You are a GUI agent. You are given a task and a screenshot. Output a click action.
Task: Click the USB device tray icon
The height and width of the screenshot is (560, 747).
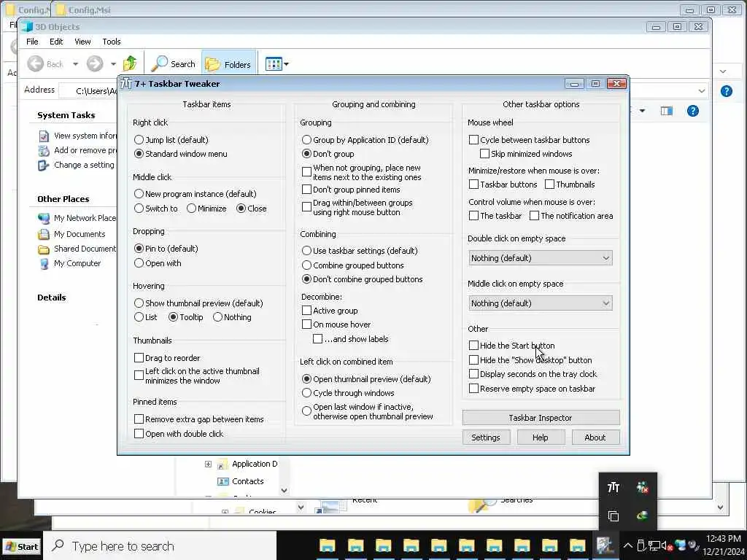click(x=641, y=545)
